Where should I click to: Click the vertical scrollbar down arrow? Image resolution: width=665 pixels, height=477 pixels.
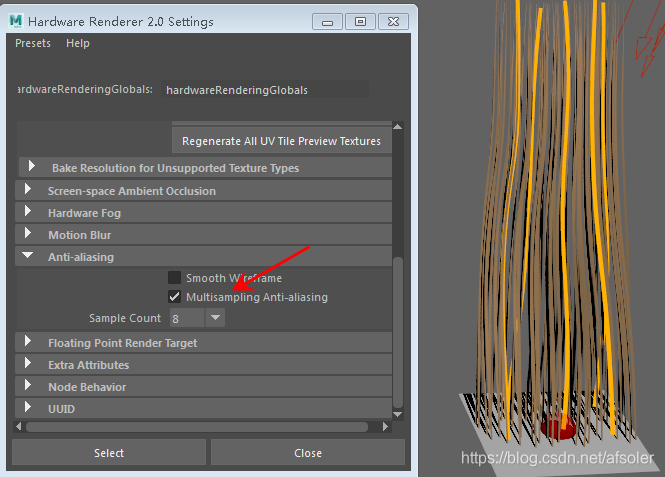(397, 414)
